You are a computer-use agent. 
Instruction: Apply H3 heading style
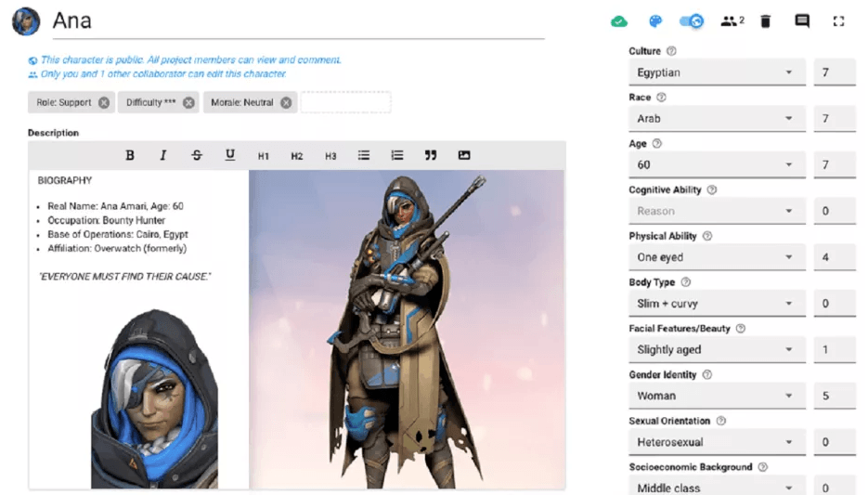pos(330,156)
